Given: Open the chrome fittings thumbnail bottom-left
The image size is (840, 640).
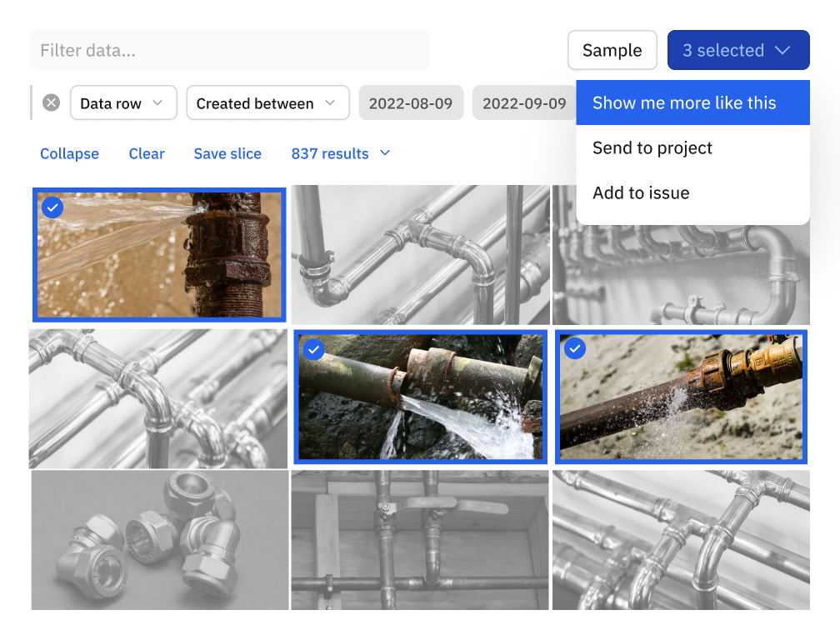Looking at the screenshot, I should coord(159,540).
